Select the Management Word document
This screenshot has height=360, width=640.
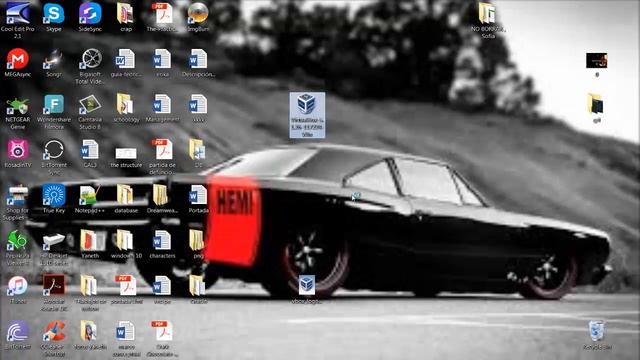(162, 109)
